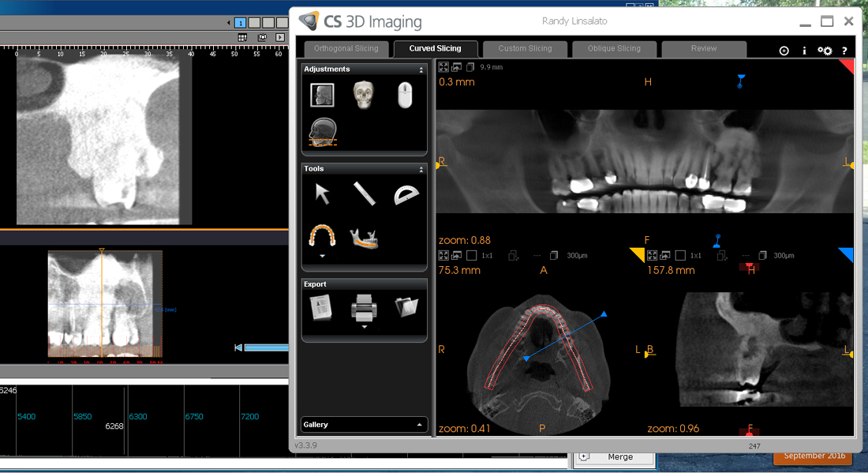
Task: Select the arrow pointer tool
Action: (322, 193)
